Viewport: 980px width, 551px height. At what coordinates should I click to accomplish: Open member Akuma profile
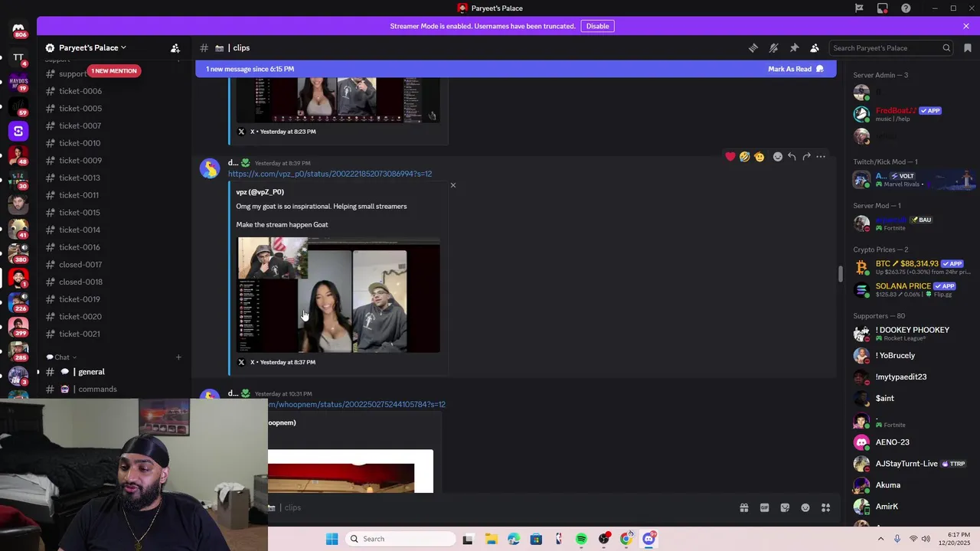(x=911, y=485)
